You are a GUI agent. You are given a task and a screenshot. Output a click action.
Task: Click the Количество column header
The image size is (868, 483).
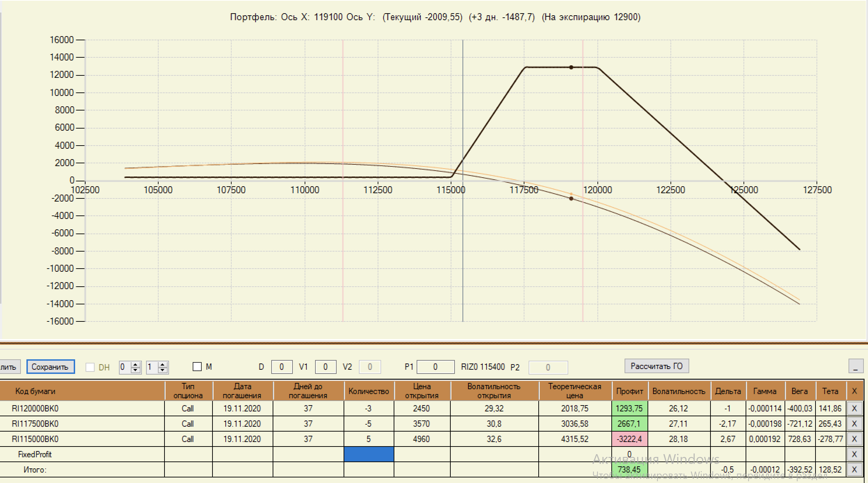(x=369, y=391)
